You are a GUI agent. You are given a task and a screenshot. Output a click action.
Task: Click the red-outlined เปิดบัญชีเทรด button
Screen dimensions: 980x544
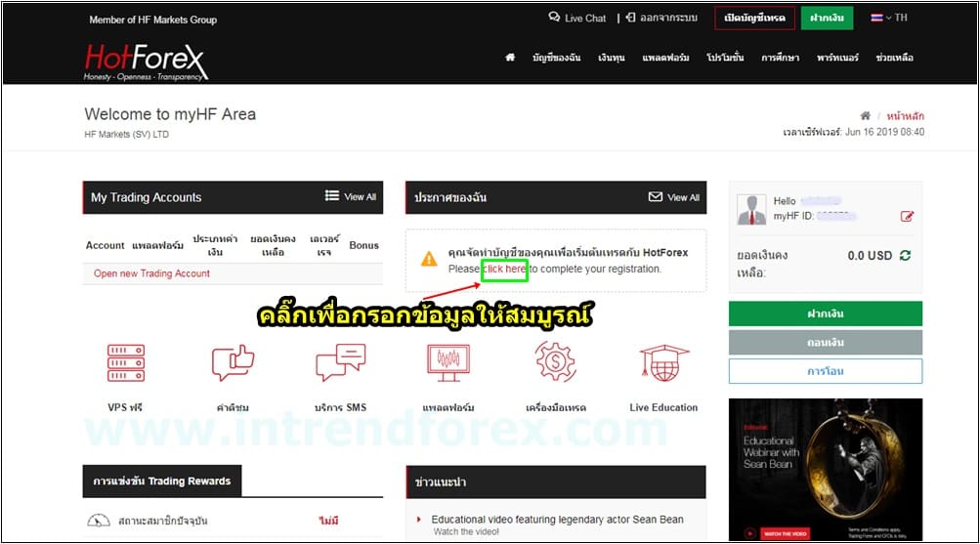[x=754, y=19]
